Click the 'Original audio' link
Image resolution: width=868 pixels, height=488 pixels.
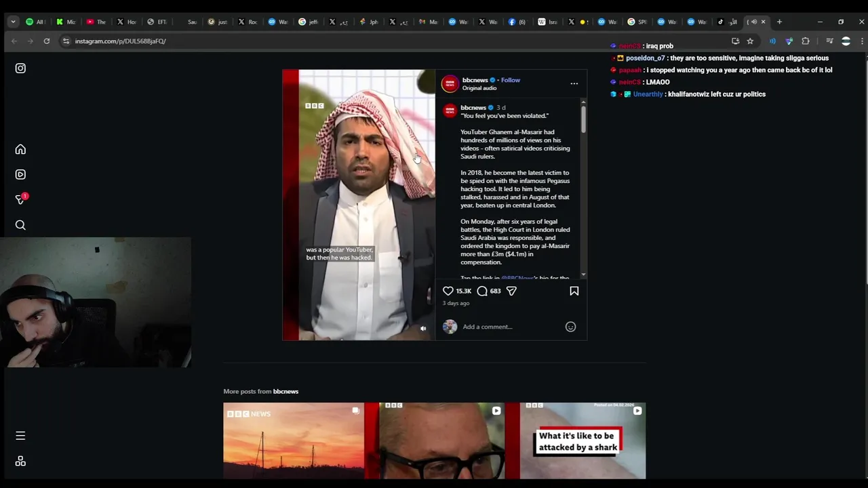click(479, 88)
